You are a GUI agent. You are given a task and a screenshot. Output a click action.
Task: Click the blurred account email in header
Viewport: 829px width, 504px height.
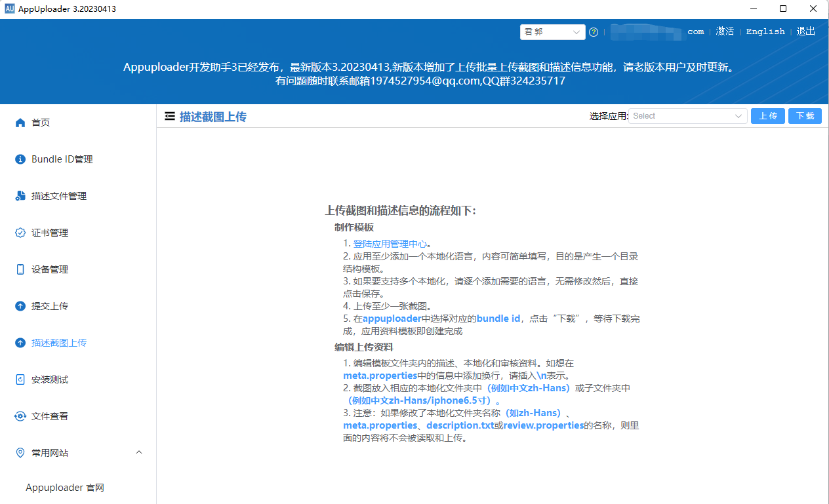[657, 31]
